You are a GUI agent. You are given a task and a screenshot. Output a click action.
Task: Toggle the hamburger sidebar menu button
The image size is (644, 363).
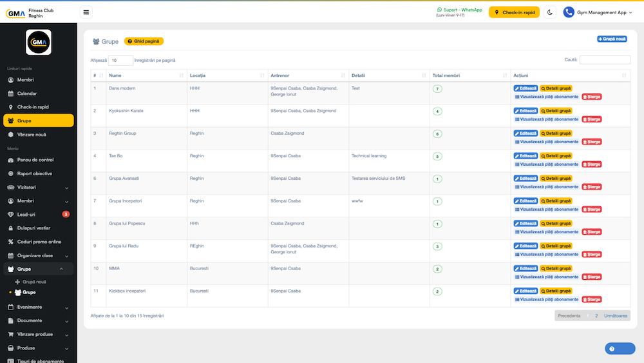coord(86,12)
